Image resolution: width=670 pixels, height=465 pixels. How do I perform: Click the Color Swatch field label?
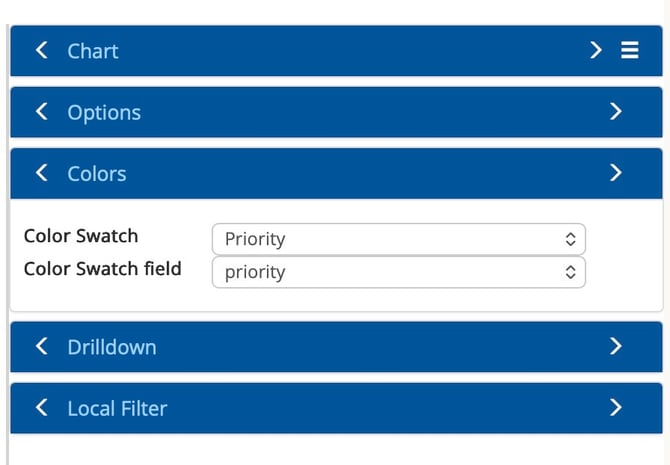(103, 269)
